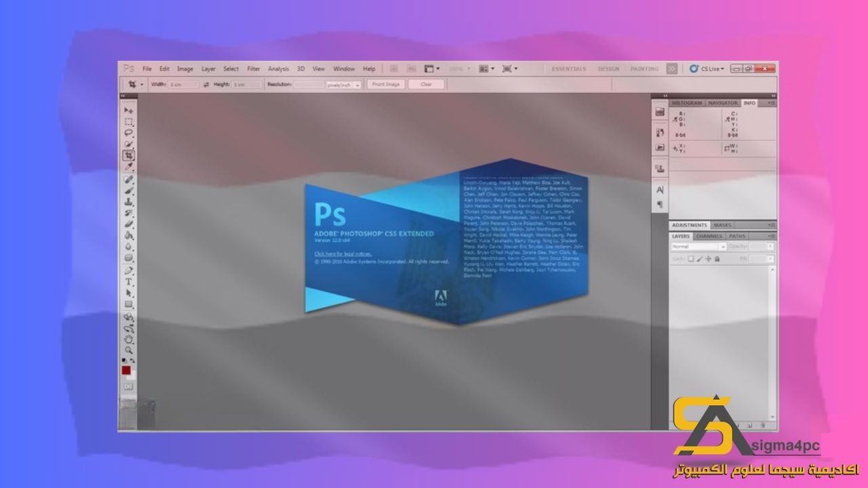Toggle lock all layer attributes
868x488 pixels.
tap(717, 258)
